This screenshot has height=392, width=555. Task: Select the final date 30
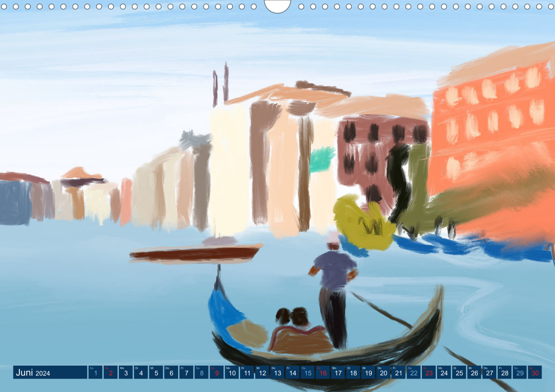click(535, 373)
